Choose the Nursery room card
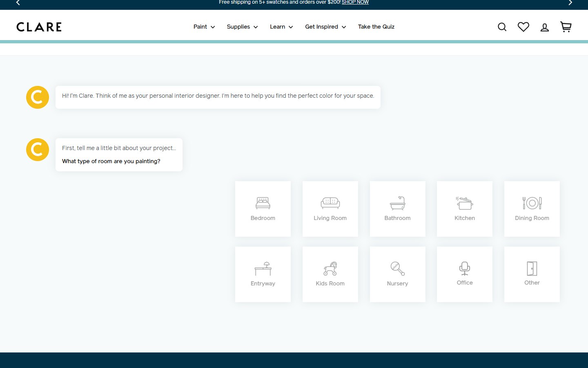 [x=398, y=274]
